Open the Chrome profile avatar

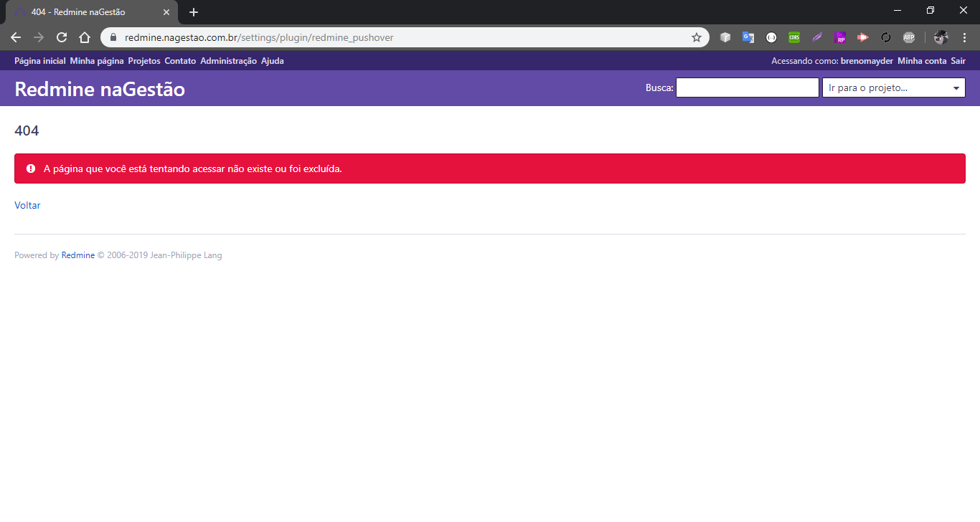(x=941, y=37)
